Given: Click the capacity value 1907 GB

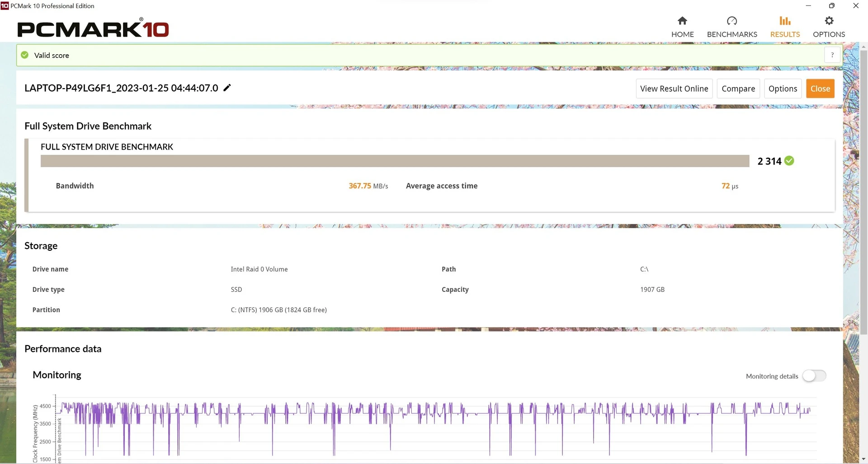Looking at the screenshot, I should [x=652, y=290].
